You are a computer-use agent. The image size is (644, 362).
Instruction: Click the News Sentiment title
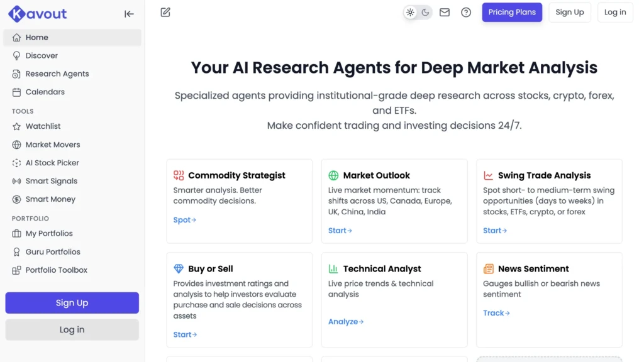click(533, 269)
